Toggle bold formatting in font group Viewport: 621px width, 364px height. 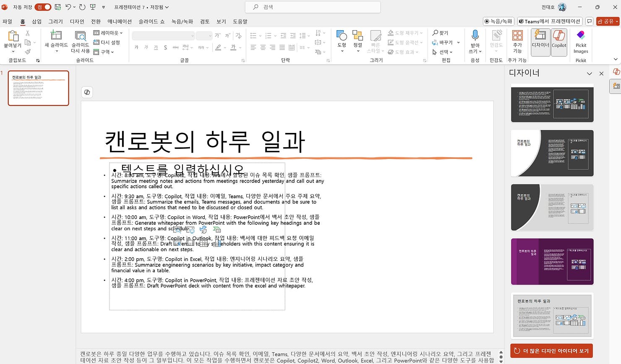[136, 47]
